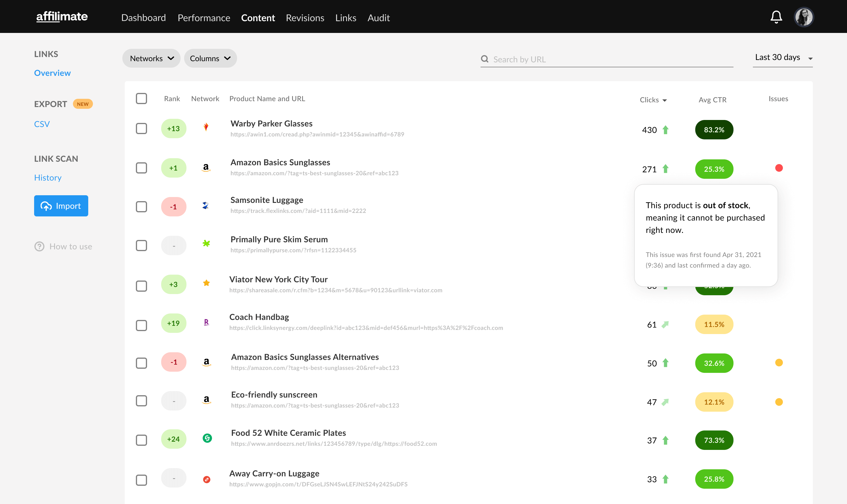Open the Columns dropdown
The height and width of the screenshot is (504, 847).
tap(210, 59)
